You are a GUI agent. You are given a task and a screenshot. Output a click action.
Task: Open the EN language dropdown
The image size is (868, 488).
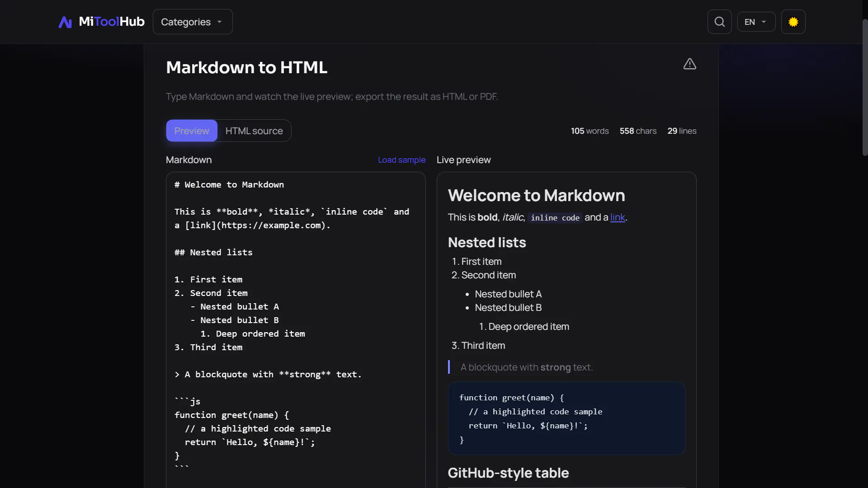click(756, 22)
